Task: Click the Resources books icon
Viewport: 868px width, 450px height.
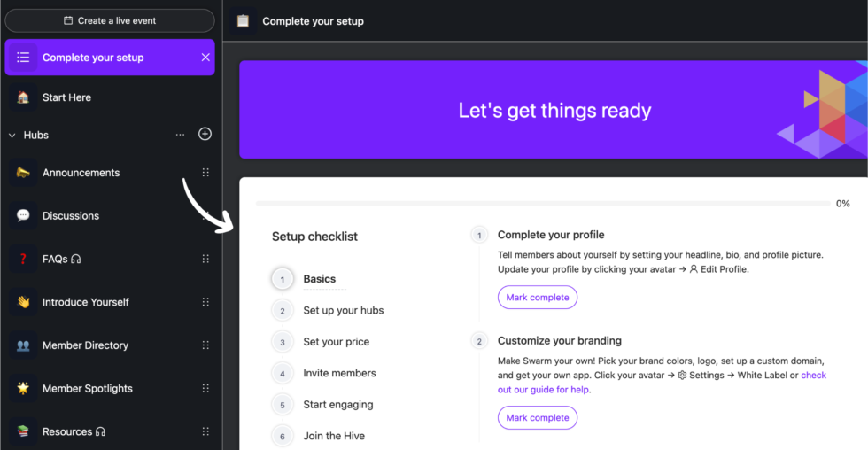Action: pyautogui.click(x=24, y=431)
